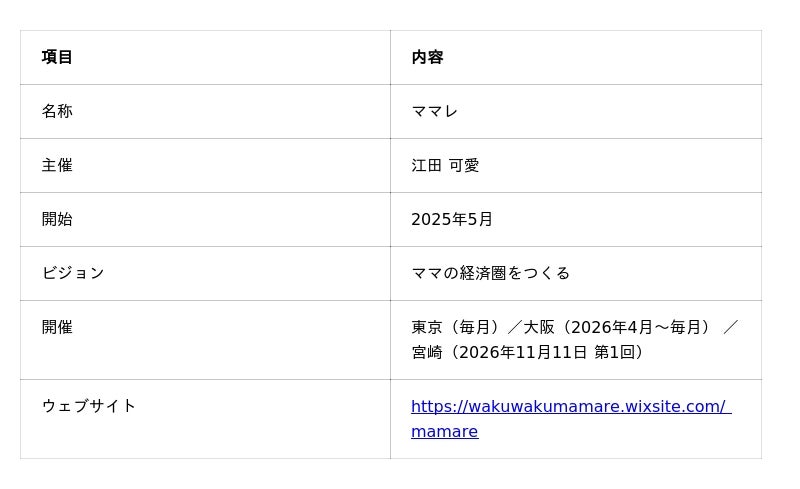Viewport: 800px width, 489px height.
Task: Select the 江田 可愛 organizer cell
Action: (x=445, y=165)
